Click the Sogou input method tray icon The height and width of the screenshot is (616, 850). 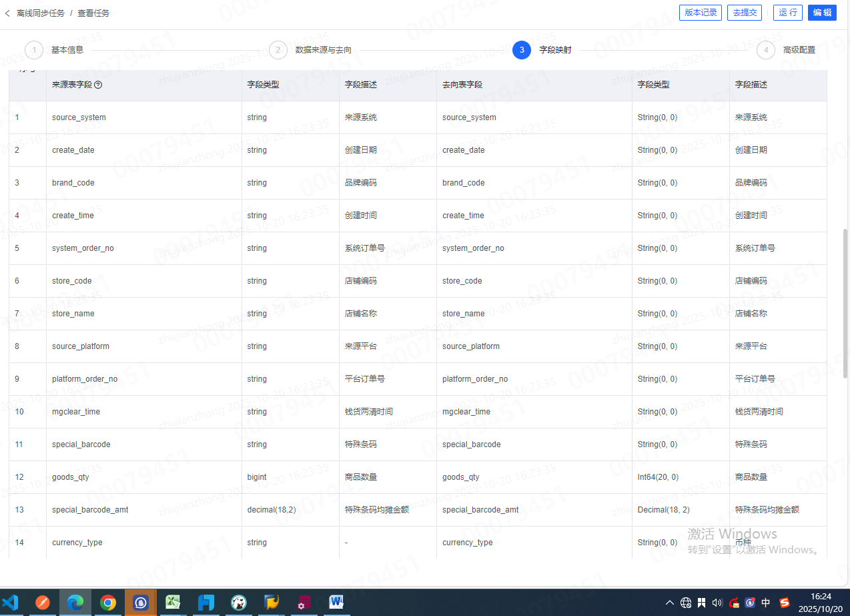(x=785, y=603)
